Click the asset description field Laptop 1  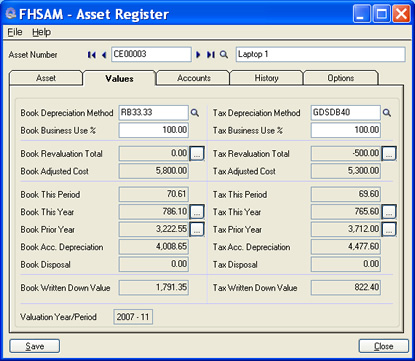[x=321, y=54]
